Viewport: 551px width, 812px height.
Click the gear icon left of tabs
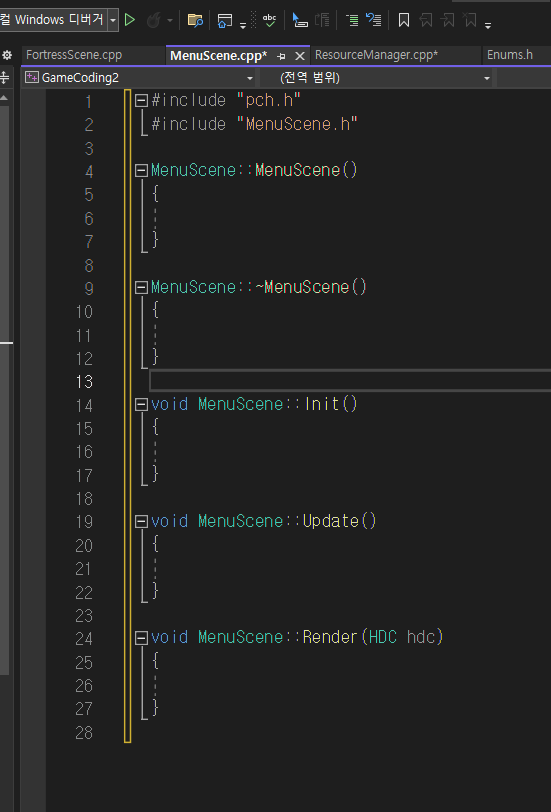[x=7, y=55]
